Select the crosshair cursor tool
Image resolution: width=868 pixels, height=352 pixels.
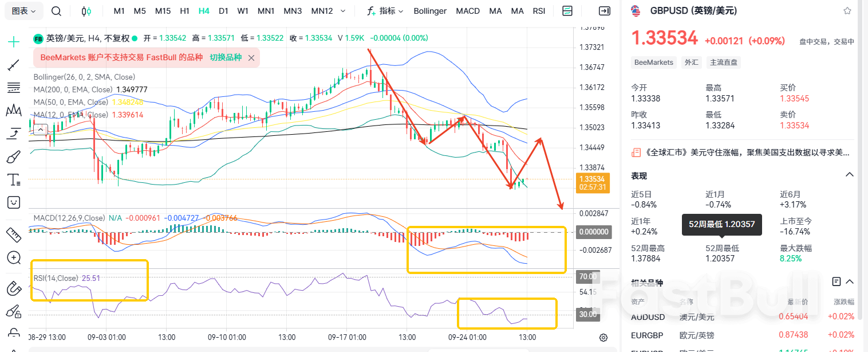tap(14, 41)
